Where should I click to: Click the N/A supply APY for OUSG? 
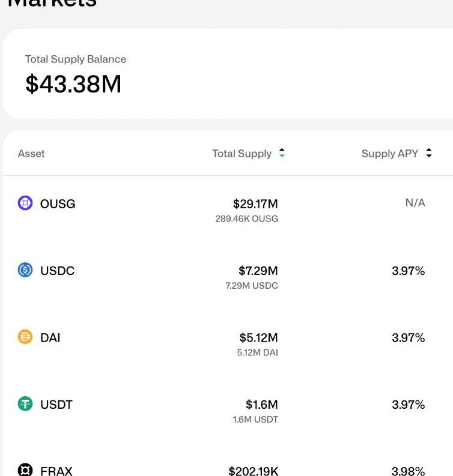tap(415, 203)
